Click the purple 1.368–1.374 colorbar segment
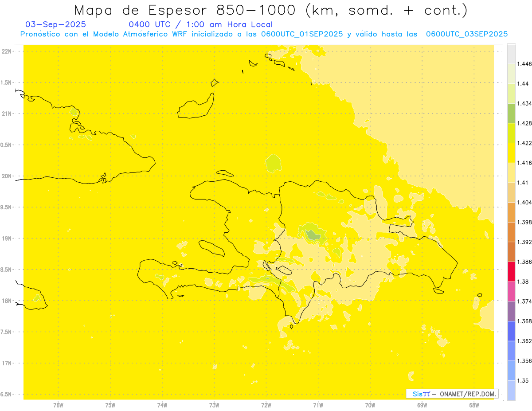This screenshot has width=532, height=411. pyautogui.click(x=511, y=311)
